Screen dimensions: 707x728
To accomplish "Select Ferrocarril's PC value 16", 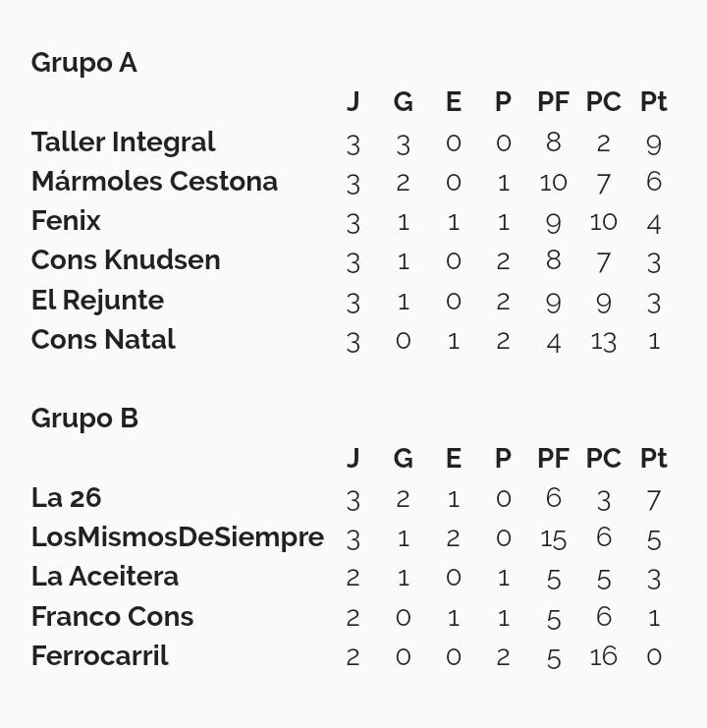I will click(x=604, y=656).
